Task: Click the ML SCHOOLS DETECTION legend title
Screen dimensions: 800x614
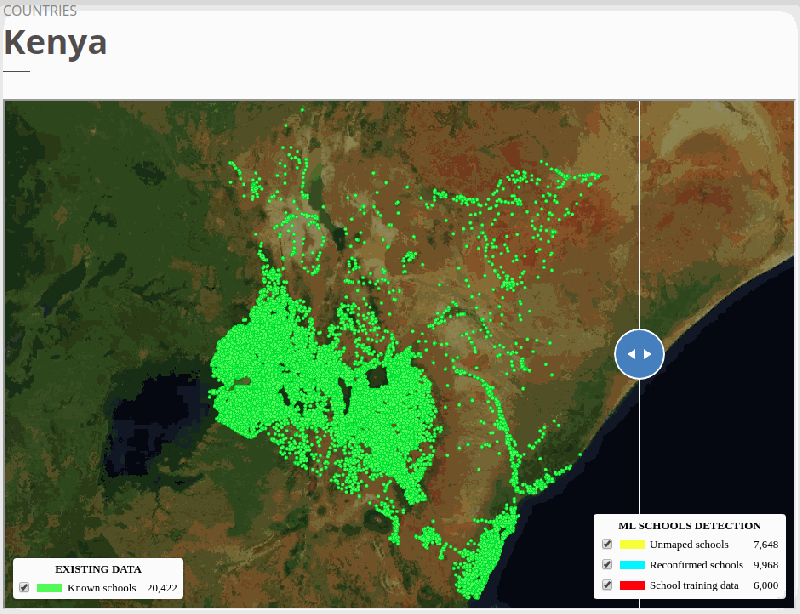Action: (689, 524)
